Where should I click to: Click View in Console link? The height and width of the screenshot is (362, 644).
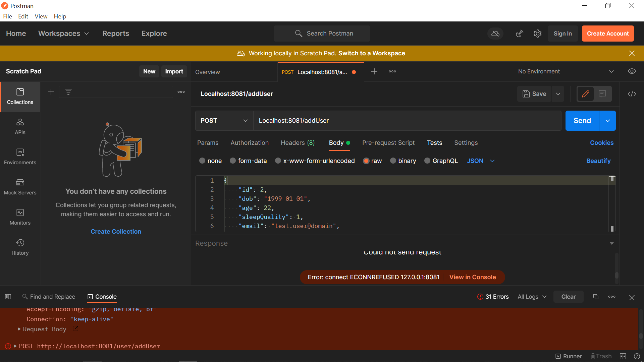tap(473, 277)
